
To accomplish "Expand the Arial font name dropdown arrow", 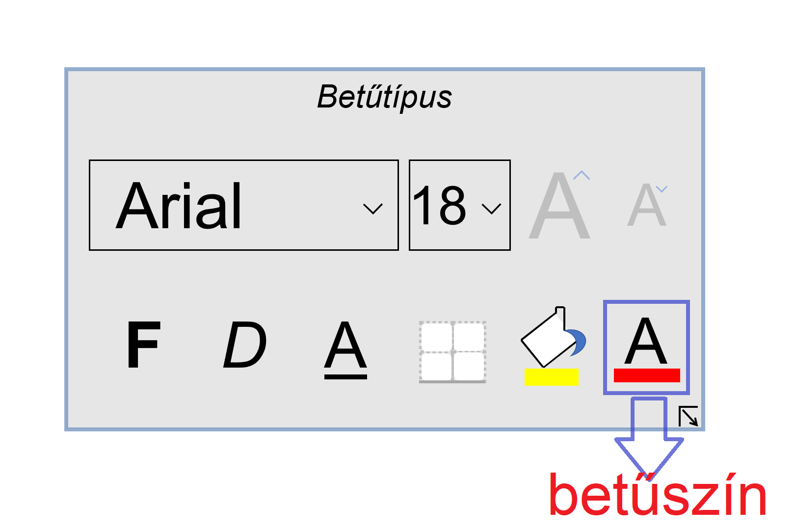I will [372, 209].
